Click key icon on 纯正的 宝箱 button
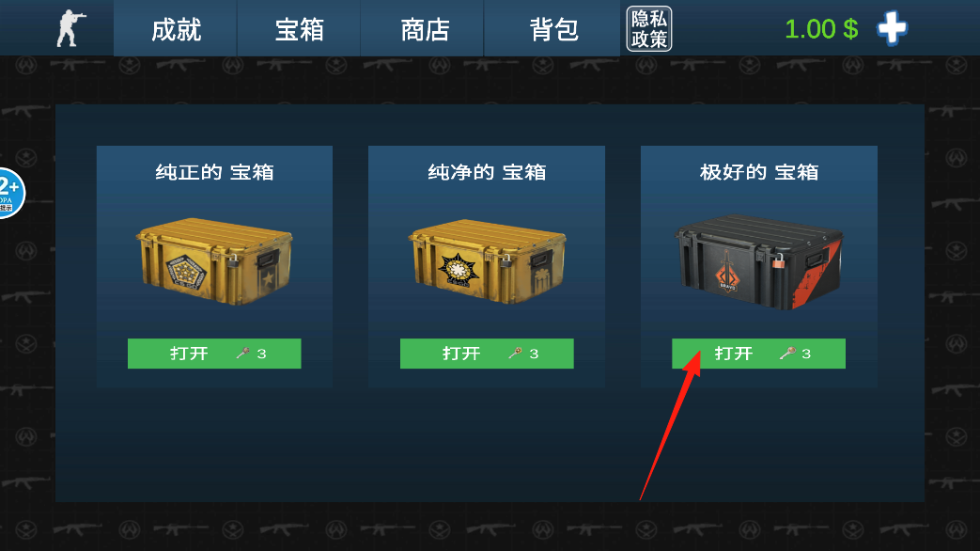This screenshot has width=980, height=551. pos(242,354)
